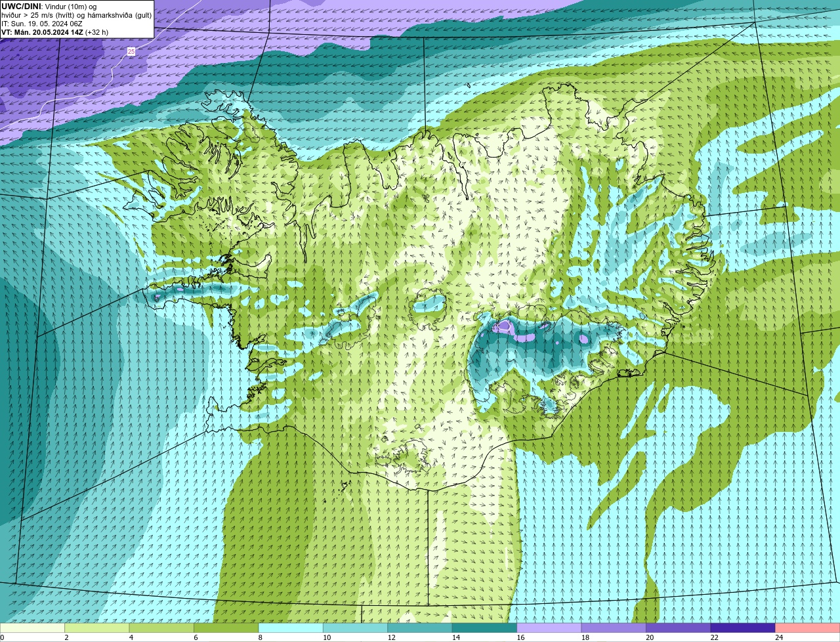This screenshot has height=642, width=840.
Task: Click the legend scale label '14'
Action: coord(456,637)
